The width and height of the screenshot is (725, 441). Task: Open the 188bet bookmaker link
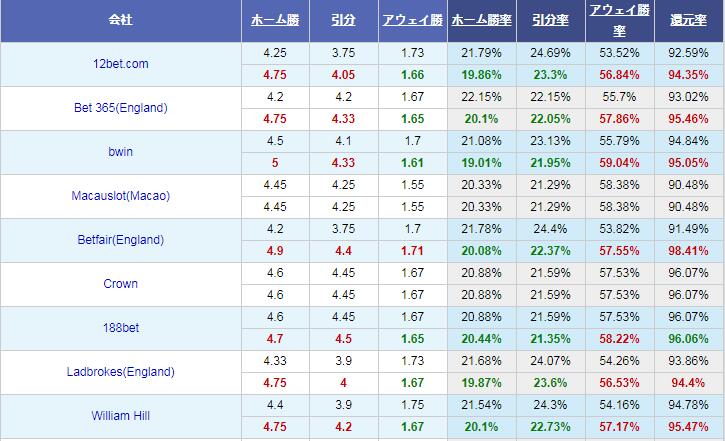(x=121, y=328)
